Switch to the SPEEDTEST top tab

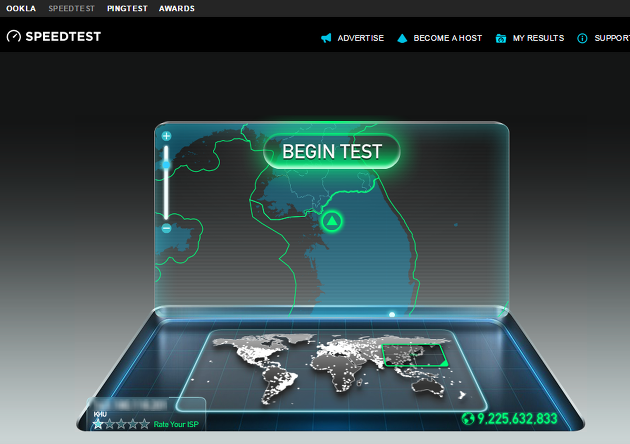(x=72, y=8)
